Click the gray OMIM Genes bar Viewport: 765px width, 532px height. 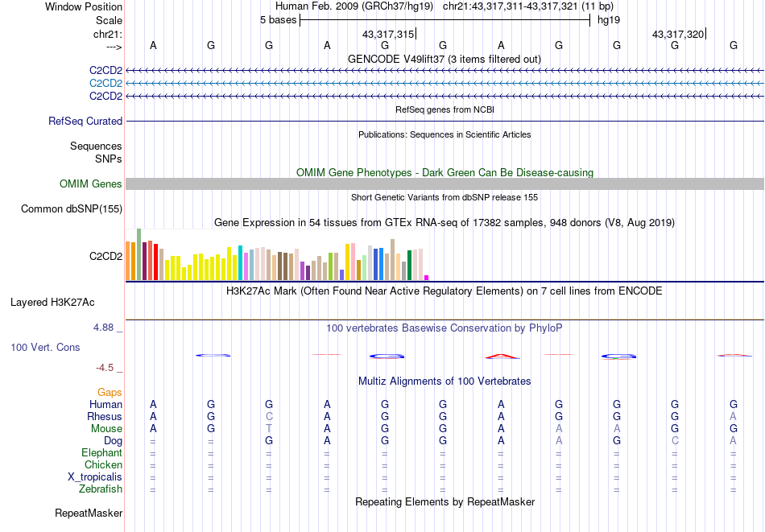(445, 184)
